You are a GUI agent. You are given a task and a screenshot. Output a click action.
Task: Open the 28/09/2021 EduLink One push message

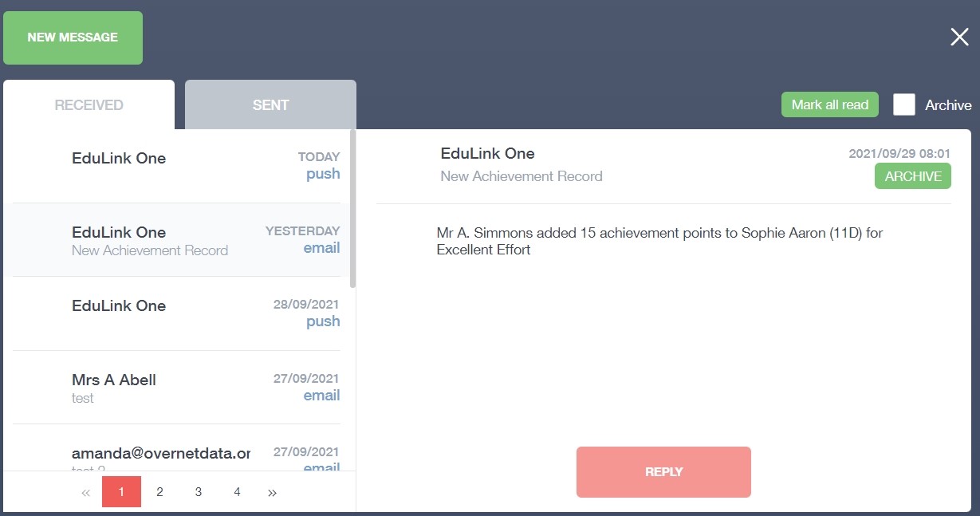point(175,313)
